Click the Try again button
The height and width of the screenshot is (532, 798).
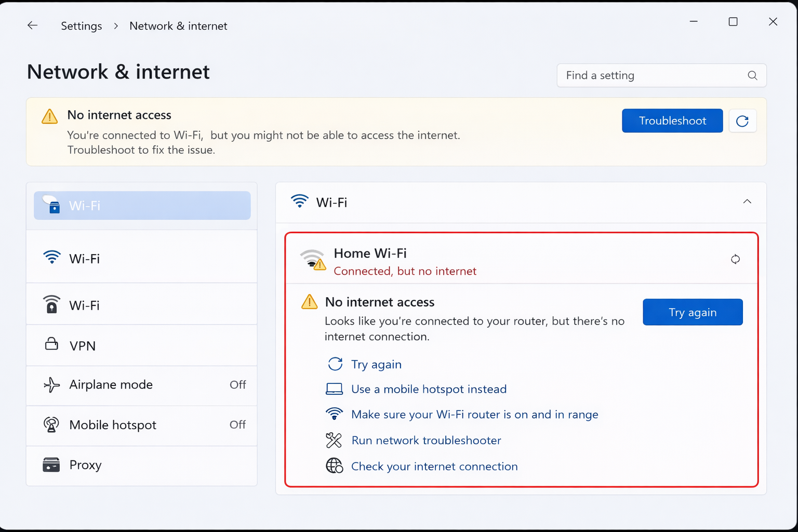pos(693,312)
